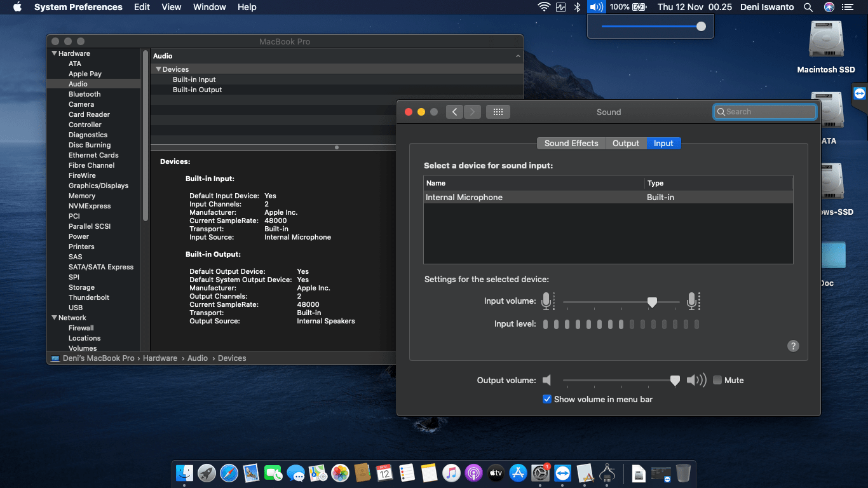Select Graphics/Displays in the sidebar
The image size is (868, 488).
click(x=98, y=186)
